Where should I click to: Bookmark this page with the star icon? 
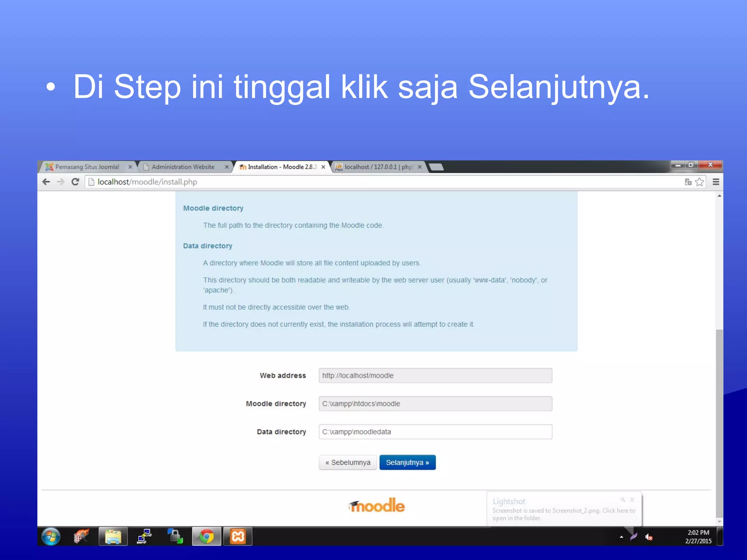tap(699, 182)
